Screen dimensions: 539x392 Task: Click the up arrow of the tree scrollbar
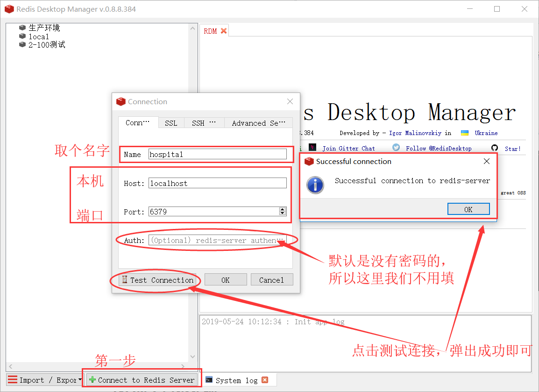192,28
